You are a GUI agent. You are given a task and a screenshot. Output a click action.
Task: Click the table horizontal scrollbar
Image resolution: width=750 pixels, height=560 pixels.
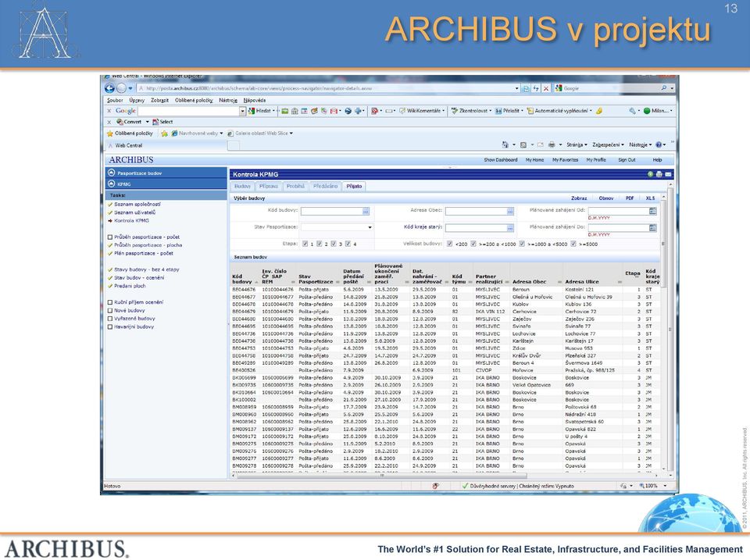tap(381, 476)
